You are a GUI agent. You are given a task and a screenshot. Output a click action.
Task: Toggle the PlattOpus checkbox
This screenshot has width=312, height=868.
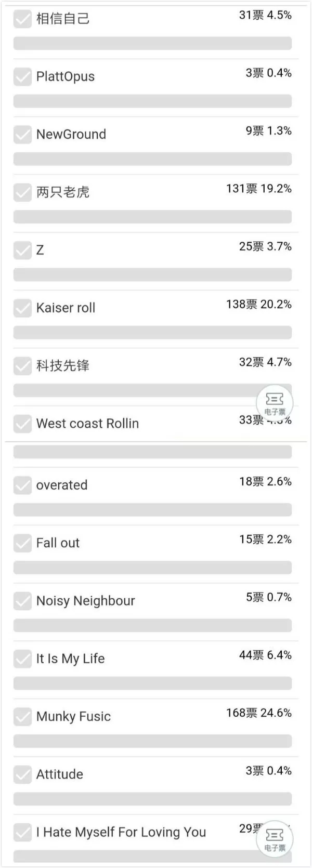point(22,77)
